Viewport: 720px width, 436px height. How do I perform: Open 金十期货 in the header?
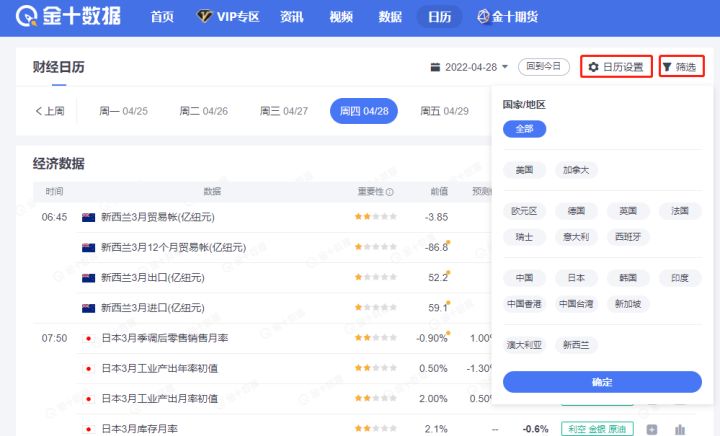(x=507, y=17)
